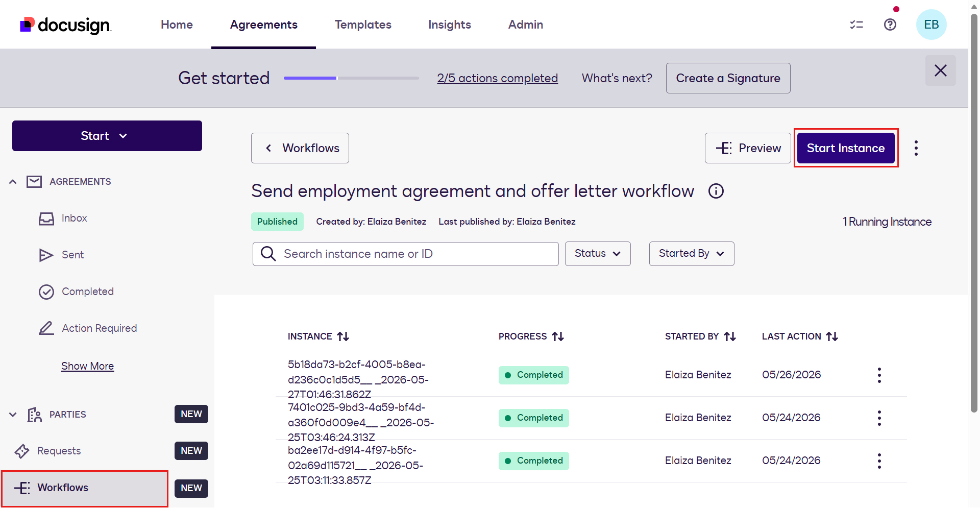Close the Get started banner
This screenshot has width=980, height=508.
tap(941, 70)
